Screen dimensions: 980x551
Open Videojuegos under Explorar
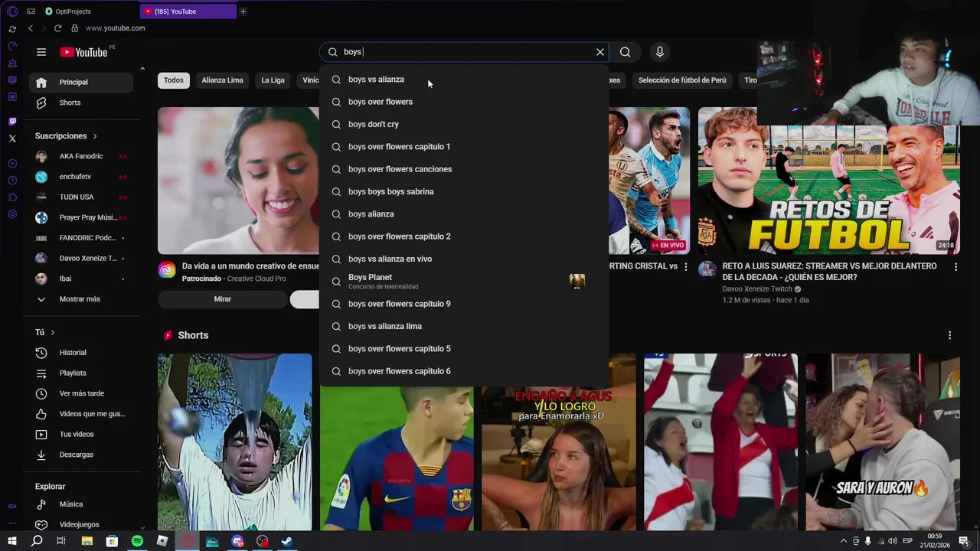tap(81, 524)
